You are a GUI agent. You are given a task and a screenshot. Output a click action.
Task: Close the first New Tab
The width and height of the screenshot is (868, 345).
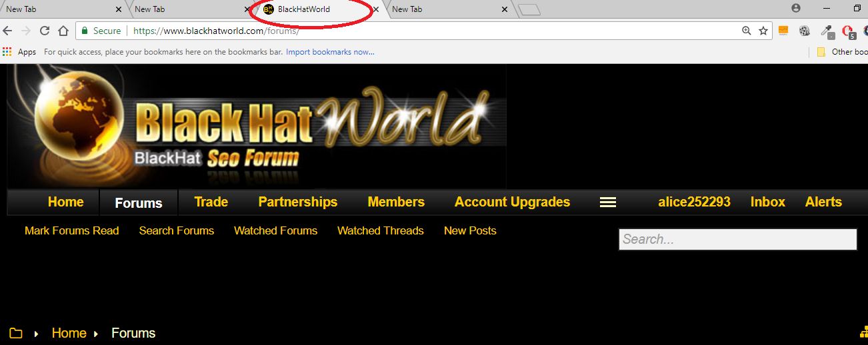point(119,10)
